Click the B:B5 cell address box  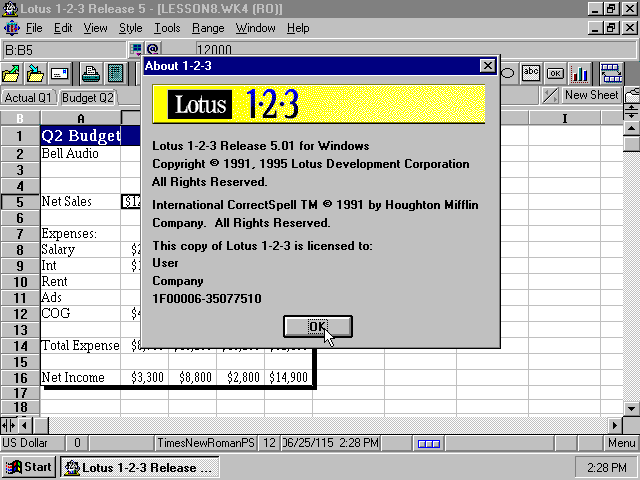pyautogui.click(x=64, y=50)
